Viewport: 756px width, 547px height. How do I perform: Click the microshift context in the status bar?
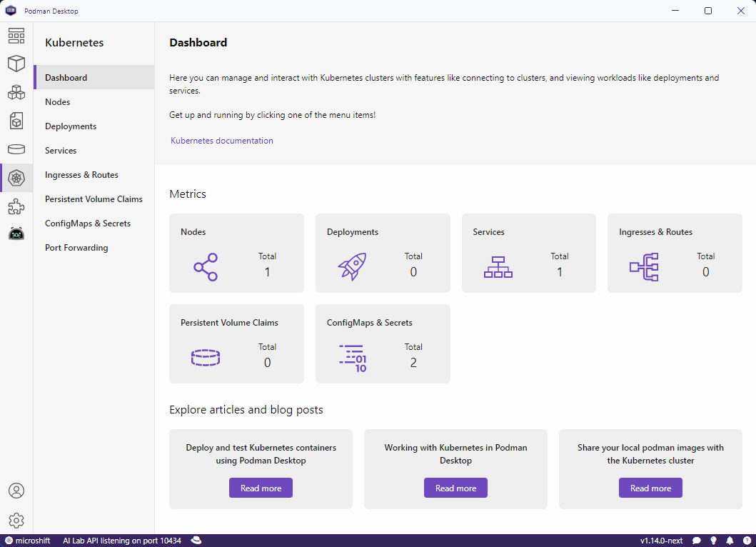pyautogui.click(x=27, y=541)
